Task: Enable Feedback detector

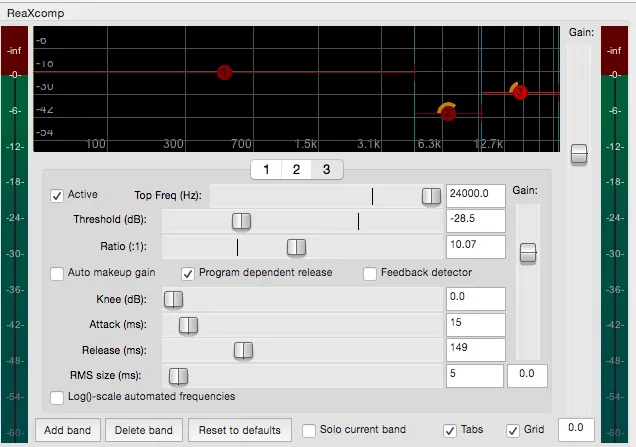Action: 370,273
